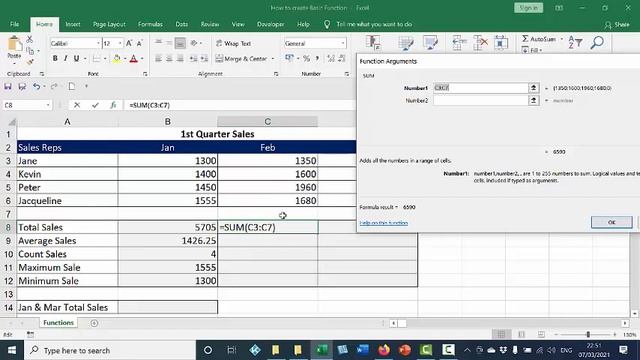This screenshot has width=640, height=360.
Task: Open Font dialog launcher
Action: pos(145,74)
